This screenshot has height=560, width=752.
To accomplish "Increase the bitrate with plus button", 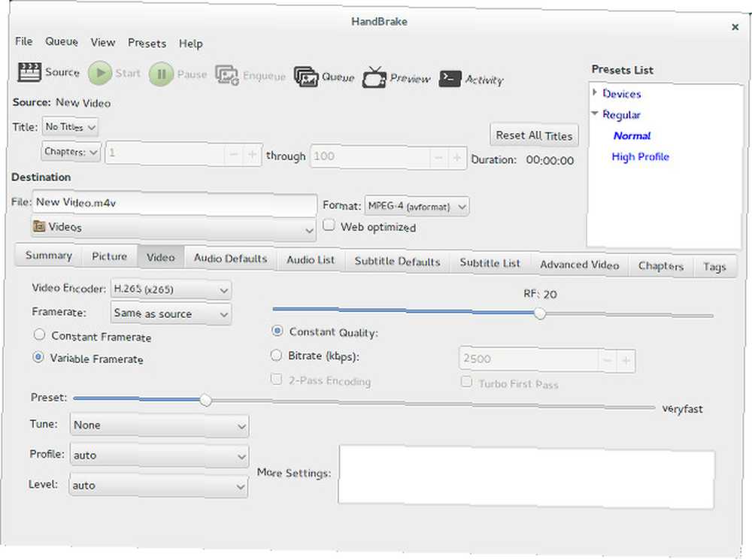I will pos(626,361).
